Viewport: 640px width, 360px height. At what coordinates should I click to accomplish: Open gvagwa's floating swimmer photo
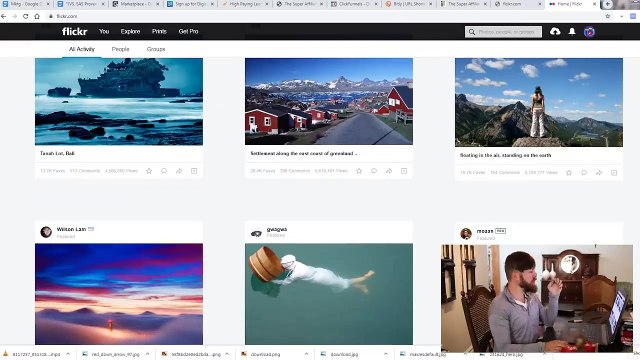click(329, 294)
